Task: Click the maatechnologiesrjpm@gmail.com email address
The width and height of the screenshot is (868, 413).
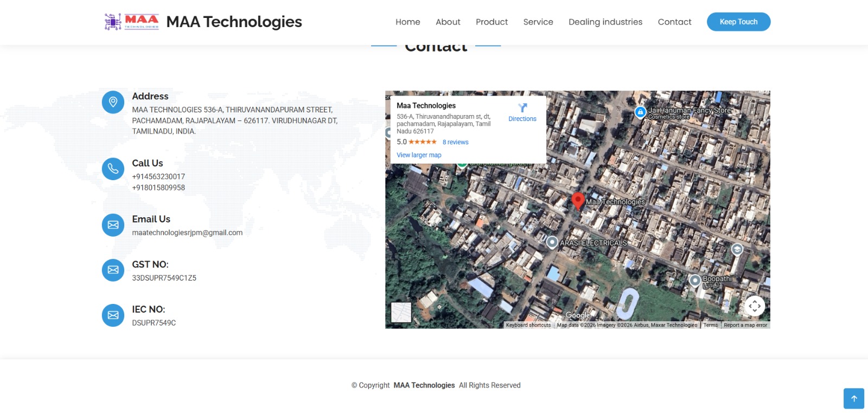Action: tap(187, 233)
